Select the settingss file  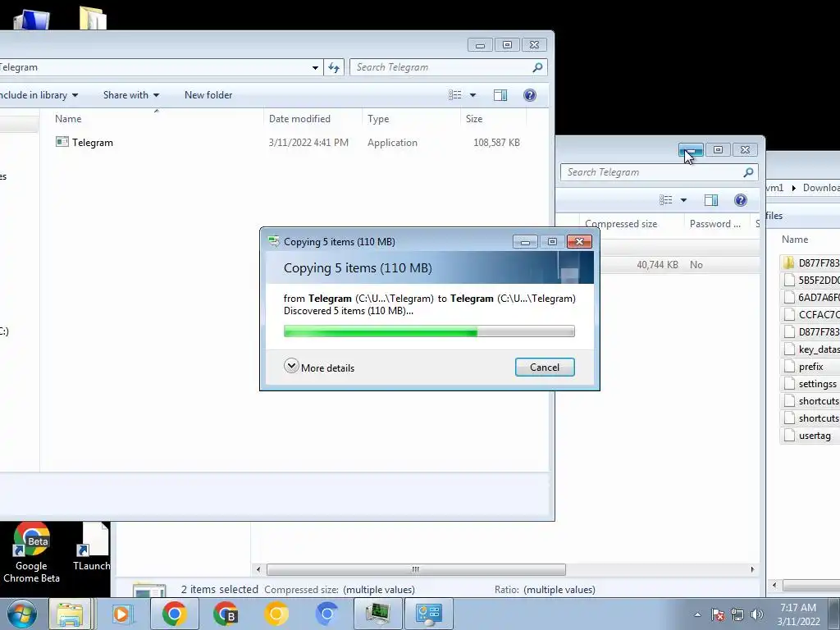[x=810, y=384]
